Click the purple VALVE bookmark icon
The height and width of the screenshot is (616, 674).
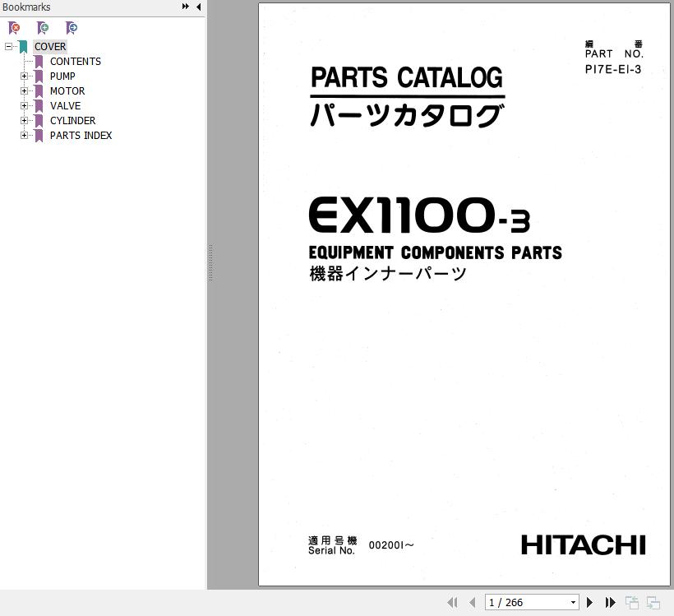click(39, 106)
